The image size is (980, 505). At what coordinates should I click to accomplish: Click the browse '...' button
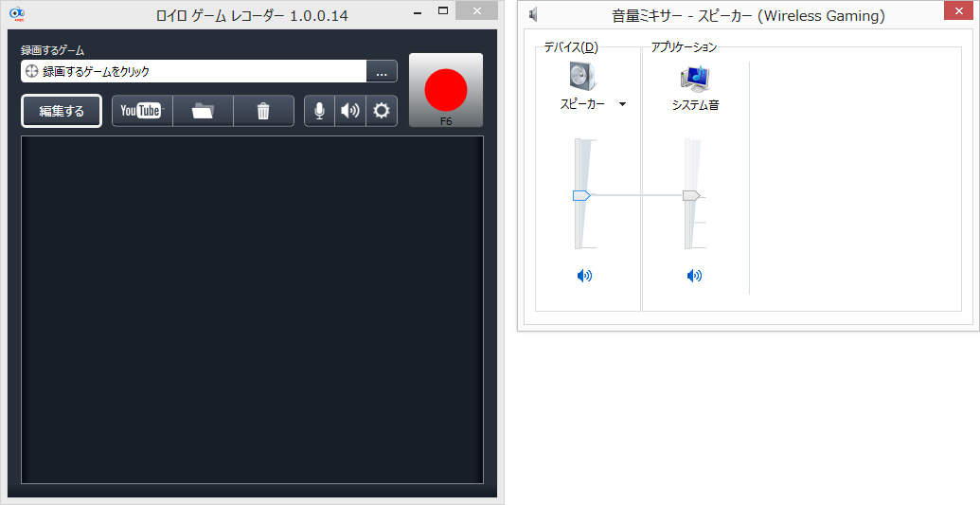382,71
